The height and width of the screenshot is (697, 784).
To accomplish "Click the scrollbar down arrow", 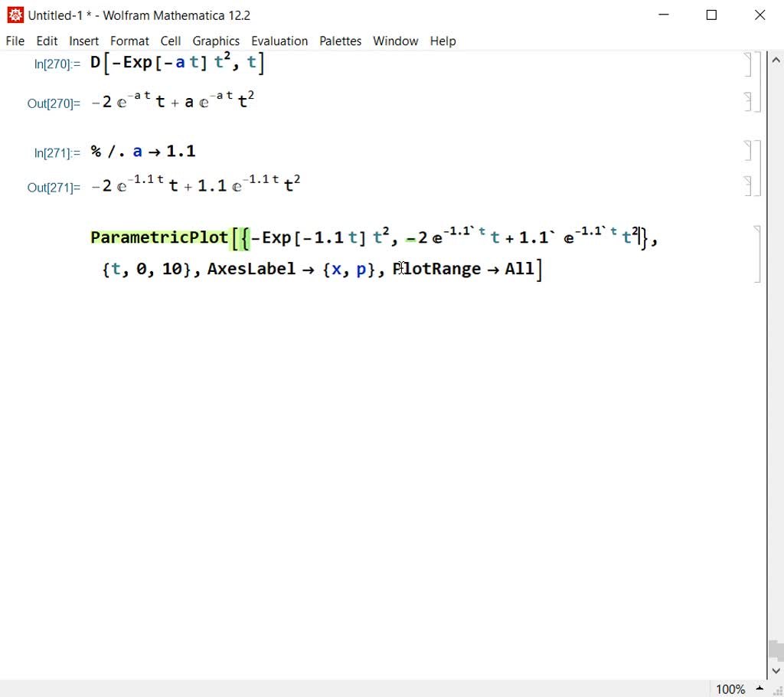I will (x=776, y=669).
